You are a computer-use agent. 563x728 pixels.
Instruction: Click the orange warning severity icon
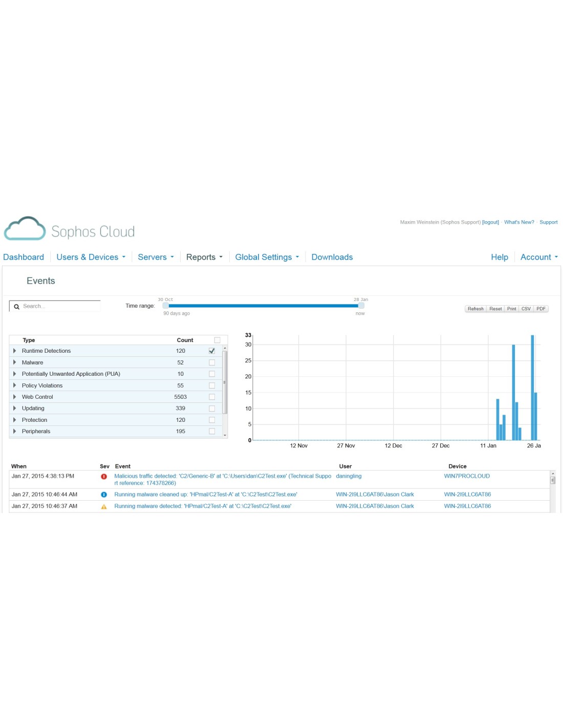(104, 506)
